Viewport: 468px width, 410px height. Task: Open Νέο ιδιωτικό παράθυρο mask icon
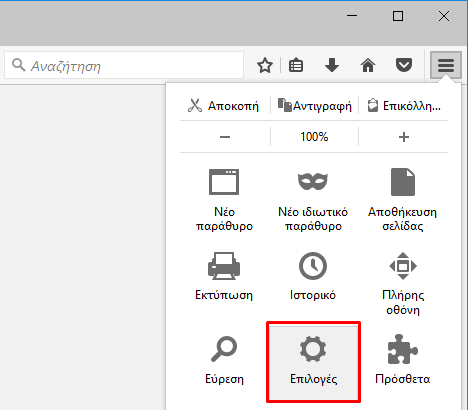[x=313, y=200]
